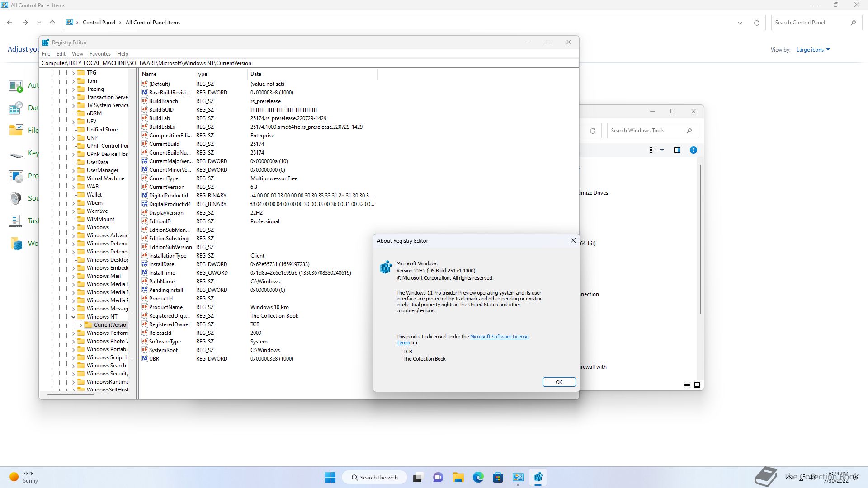Viewport: 868px width, 488px height.
Task: Click Search the web taskbar box
Action: click(x=374, y=477)
